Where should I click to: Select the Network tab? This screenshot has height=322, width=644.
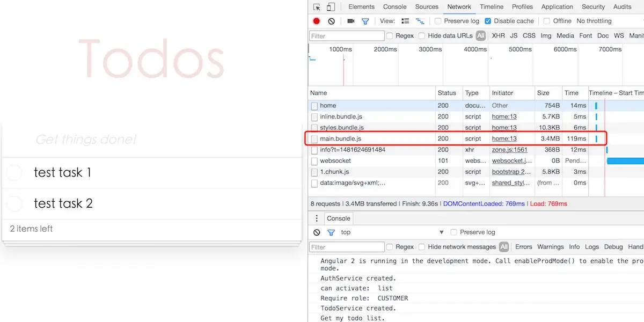coord(459,7)
